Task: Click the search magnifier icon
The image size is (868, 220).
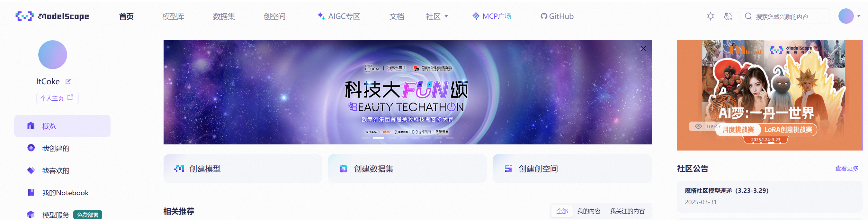Action: click(748, 16)
